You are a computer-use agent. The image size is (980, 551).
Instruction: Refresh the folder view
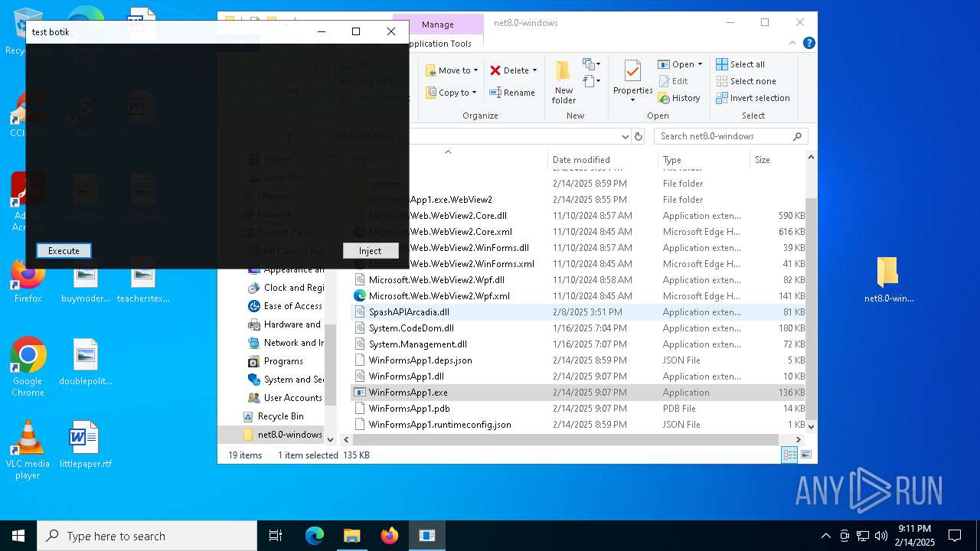click(639, 136)
